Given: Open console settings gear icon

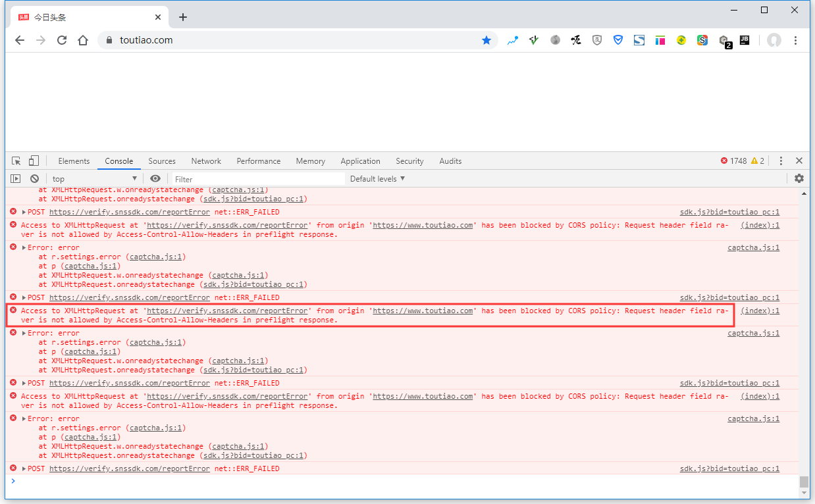Looking at the screenshot, I should tap(799, 179).
